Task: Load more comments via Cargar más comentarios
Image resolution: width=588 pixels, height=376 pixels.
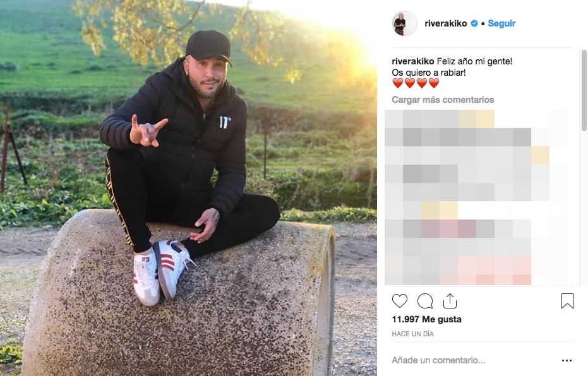Action: (443, 100)
